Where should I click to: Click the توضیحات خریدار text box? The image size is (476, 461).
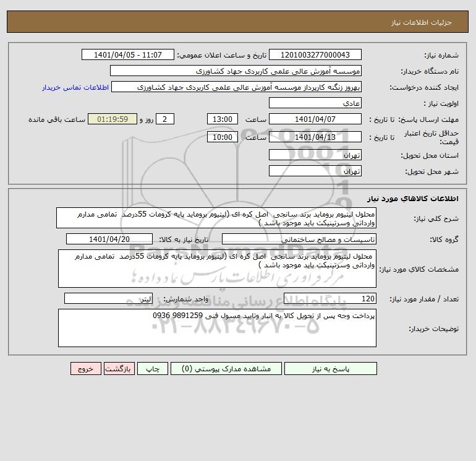217,328
